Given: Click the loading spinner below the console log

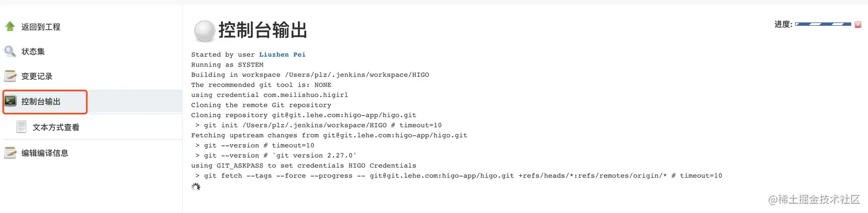Looking at the screenshot, I should pyautogui.click(x=196, y=187).
